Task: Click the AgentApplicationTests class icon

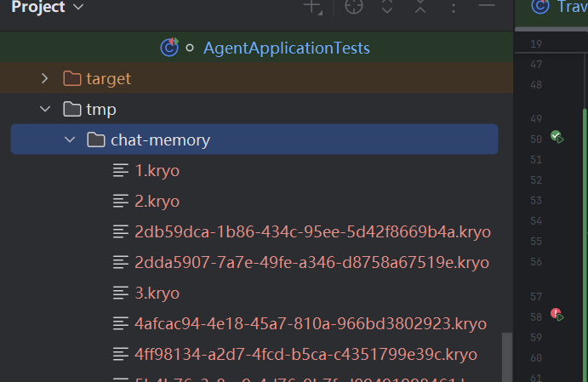Action: [x=169, y=48]
